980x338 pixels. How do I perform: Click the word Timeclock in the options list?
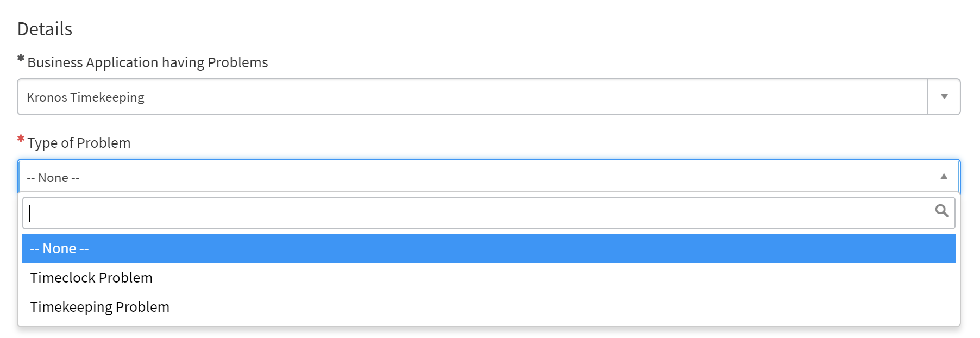62,278
